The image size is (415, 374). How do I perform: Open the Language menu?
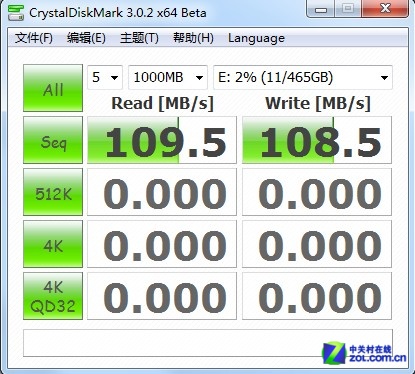(256, 38)
